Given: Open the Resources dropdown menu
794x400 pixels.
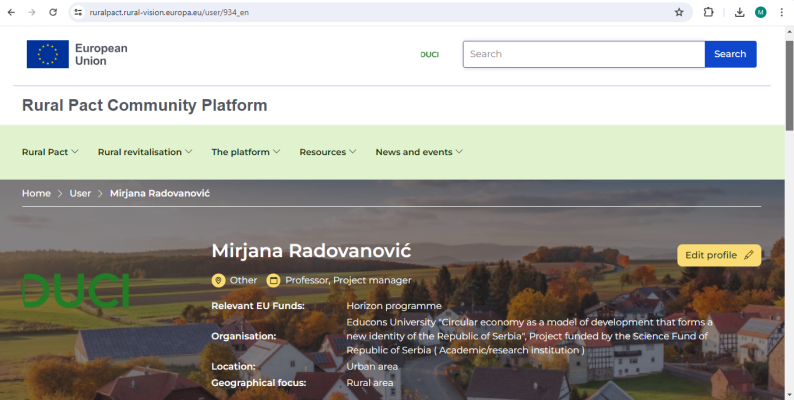Looking at the screenshot, I should click(328, 152).
